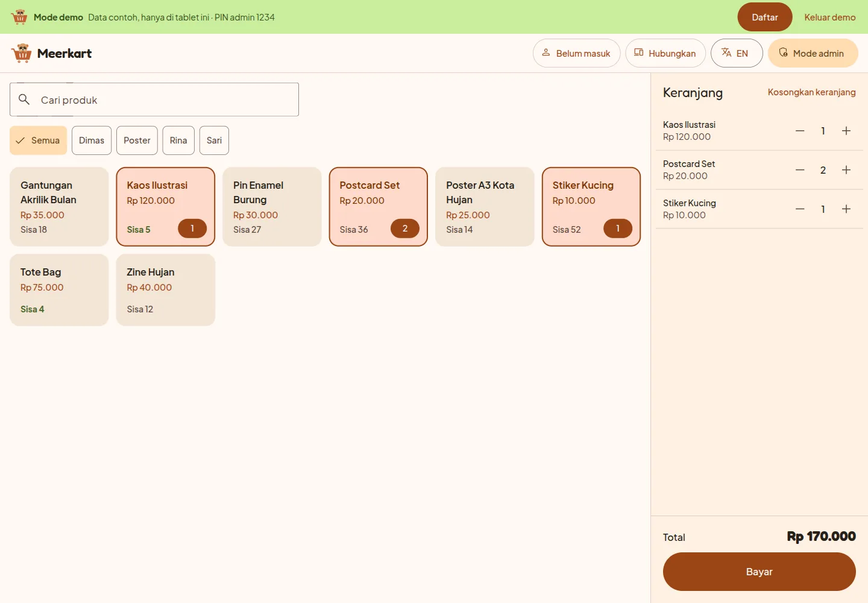Increase Postcard Set quantity with plus
Screen dimensions: 868x603
coord(846,170)
